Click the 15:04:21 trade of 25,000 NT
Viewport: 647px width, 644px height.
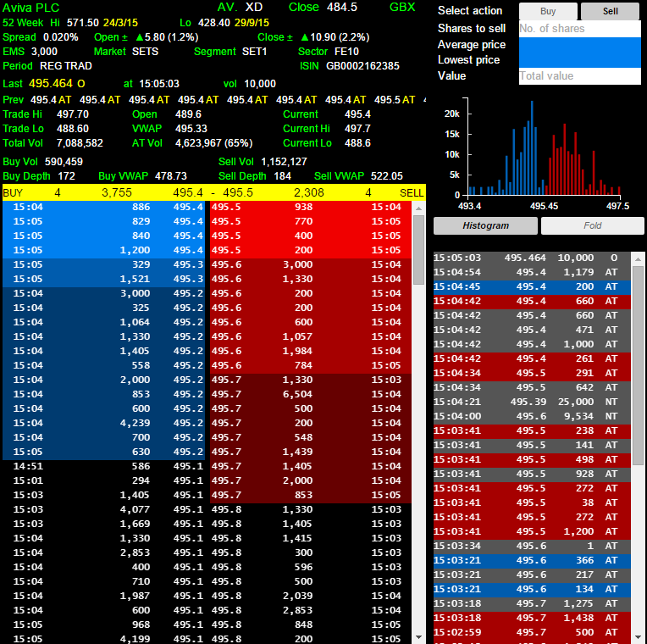(532, 402)
